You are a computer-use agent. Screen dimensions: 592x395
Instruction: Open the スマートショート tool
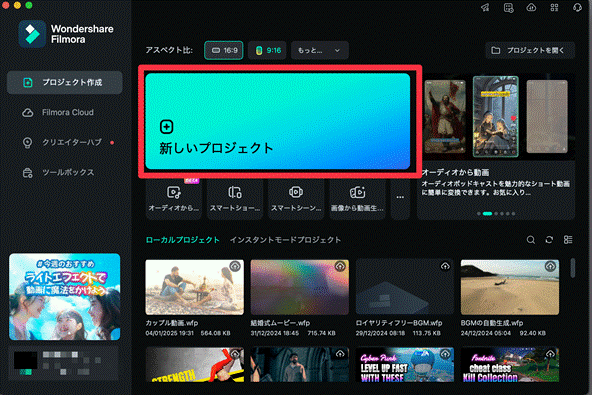(235, 199)
